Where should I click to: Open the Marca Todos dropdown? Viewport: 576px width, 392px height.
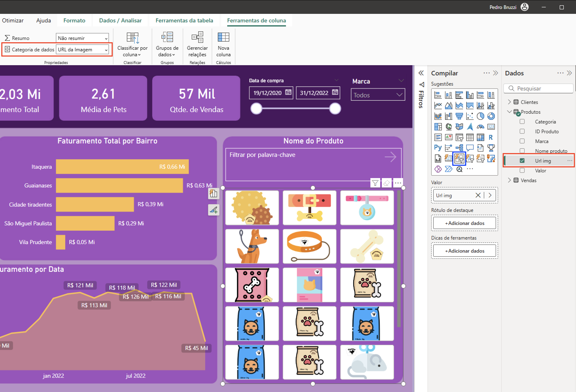pyautogui.click(x=378, y=95)
